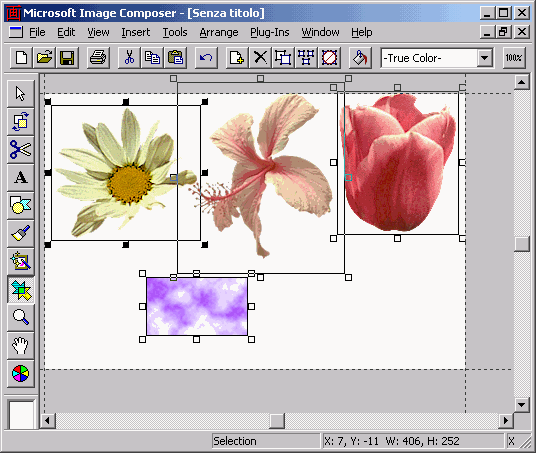The width and height of the screenshot is (536, 453).
Task: Click the purple texture sprite
Action: [x=197, y=306]
